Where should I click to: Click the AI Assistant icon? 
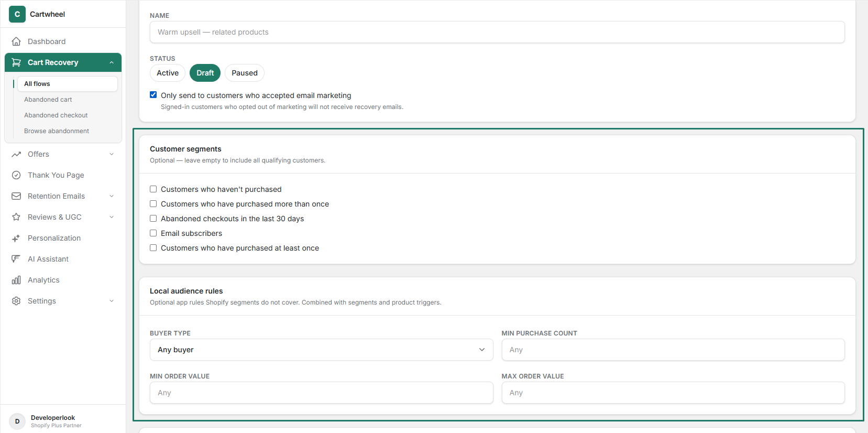coord(16,259)
